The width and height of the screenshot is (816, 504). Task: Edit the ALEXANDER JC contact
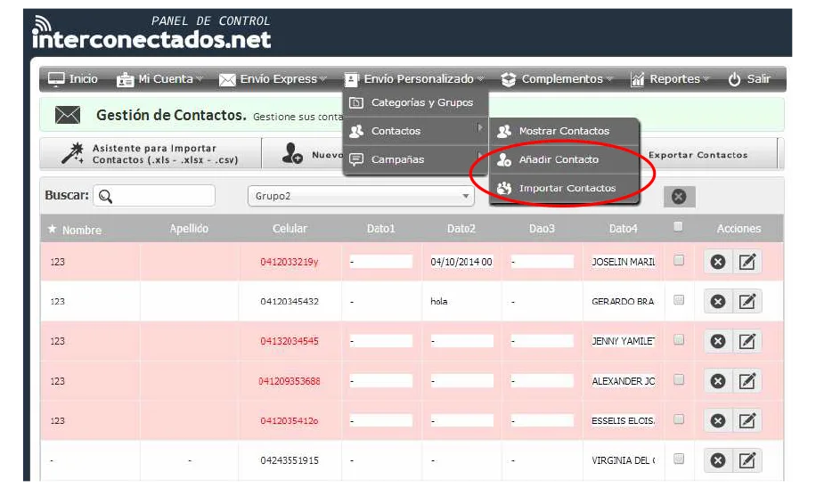[747, 381]
